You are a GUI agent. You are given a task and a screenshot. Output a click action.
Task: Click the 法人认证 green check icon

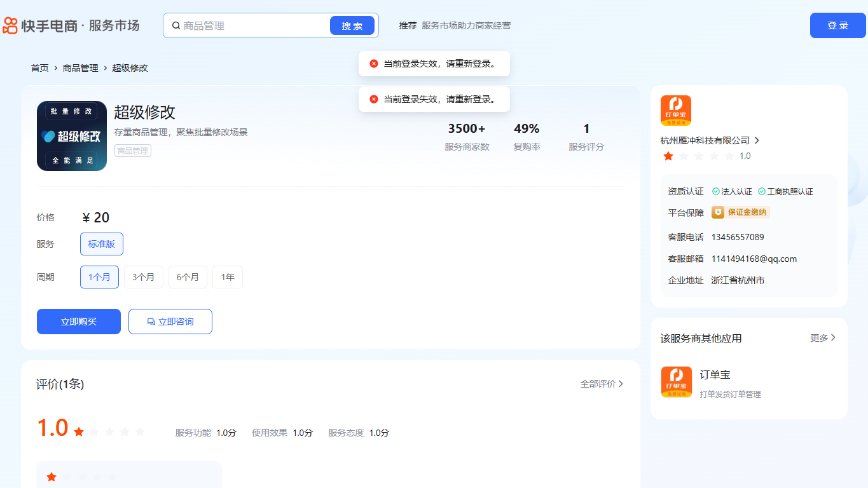point(716,191)
